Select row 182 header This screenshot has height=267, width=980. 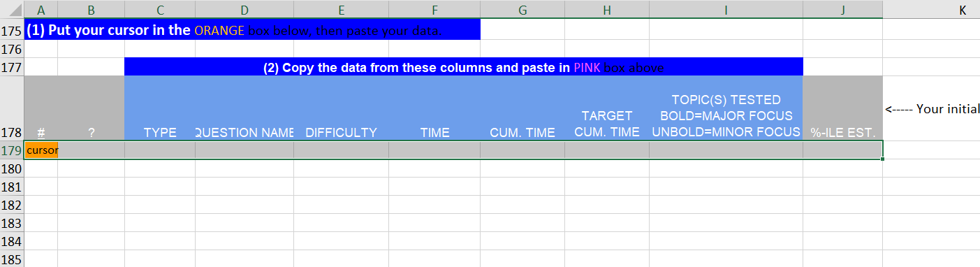12,205
